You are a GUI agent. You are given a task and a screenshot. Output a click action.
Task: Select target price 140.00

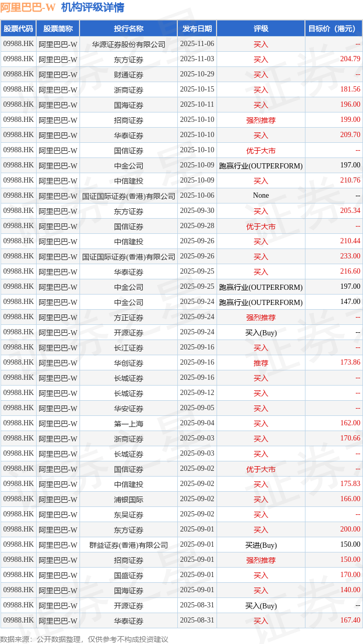click(350, 590)
